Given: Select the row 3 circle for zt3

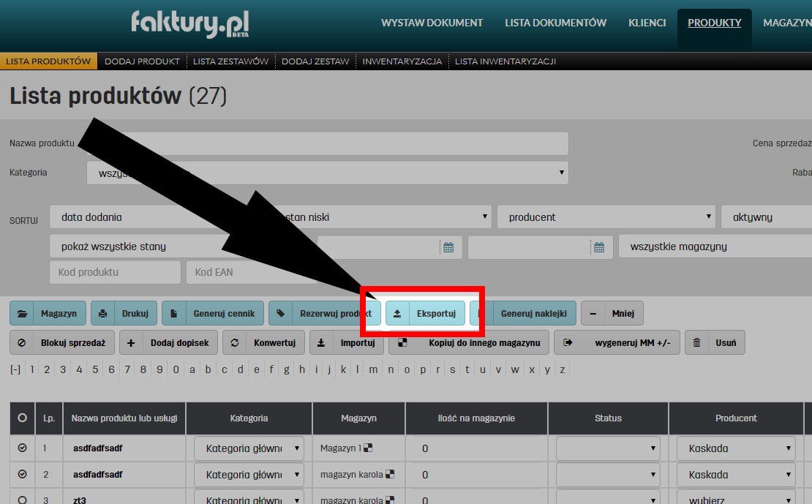Looking at the screenshot, I should tap(21, 500).
